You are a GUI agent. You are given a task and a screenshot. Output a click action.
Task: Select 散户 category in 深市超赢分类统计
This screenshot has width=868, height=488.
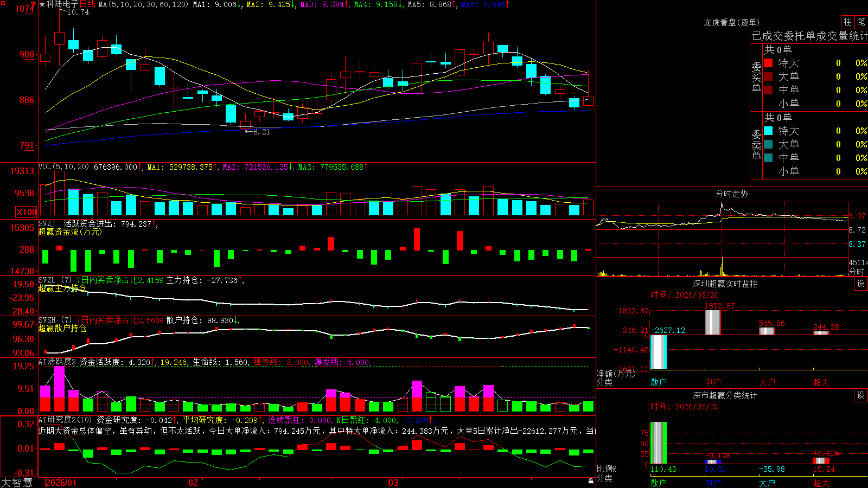(x=659, y=483)
